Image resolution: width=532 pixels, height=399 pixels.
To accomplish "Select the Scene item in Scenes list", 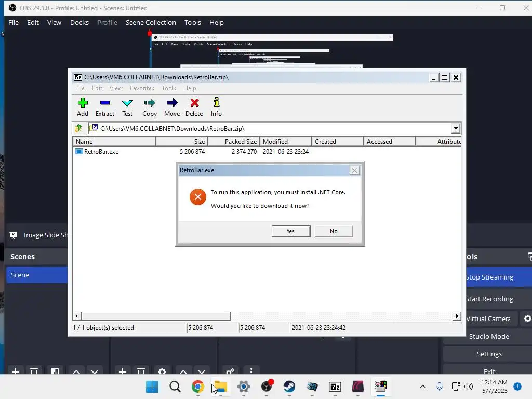I will pos(37,275).
